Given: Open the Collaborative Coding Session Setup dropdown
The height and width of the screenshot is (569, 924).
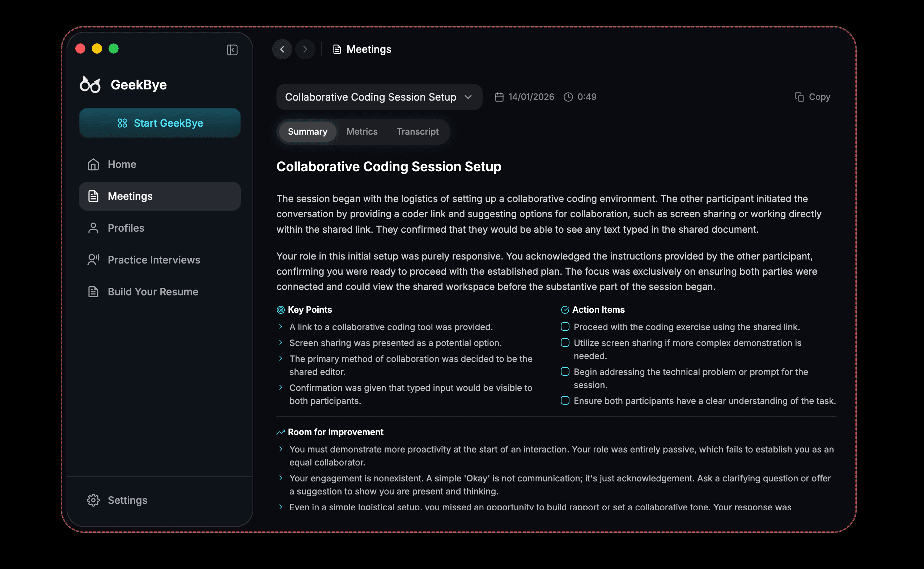Looking at the screenshot, I should point(379,97).
